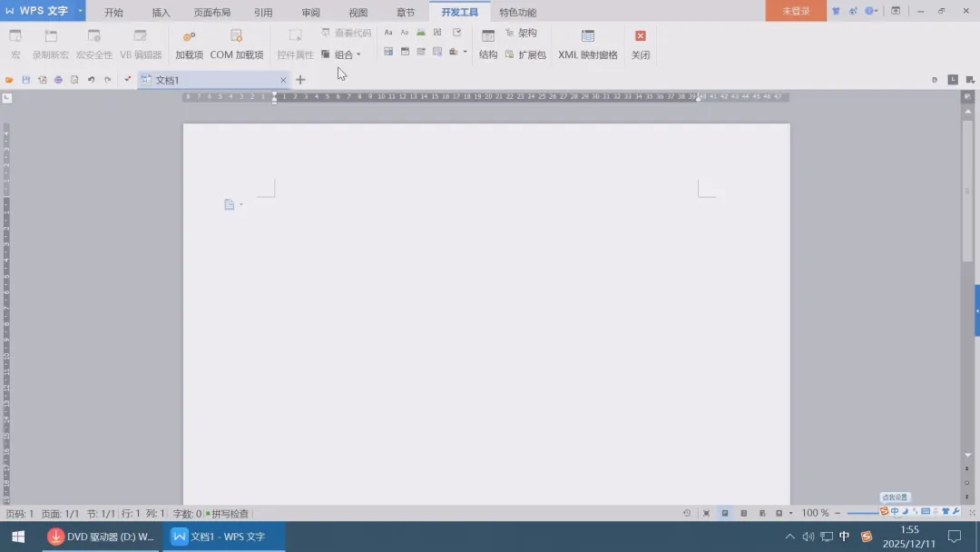Open the 特色功能 tab
Viewport: 980px width, 552px height.
[x=517, y=12]
